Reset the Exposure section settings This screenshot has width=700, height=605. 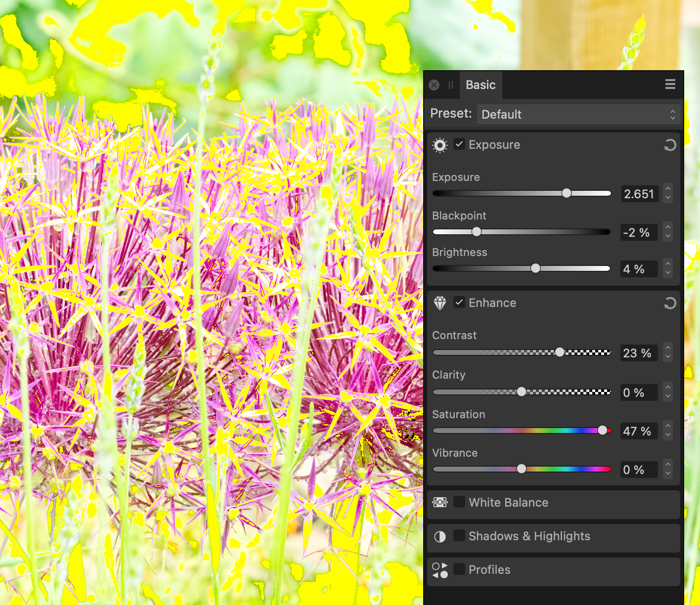pos(670,145)
